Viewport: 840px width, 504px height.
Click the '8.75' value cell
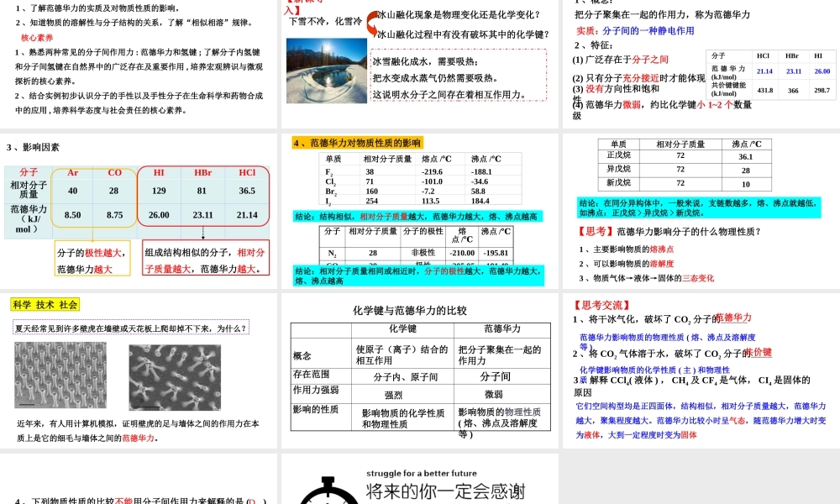(x=114, y=215)
